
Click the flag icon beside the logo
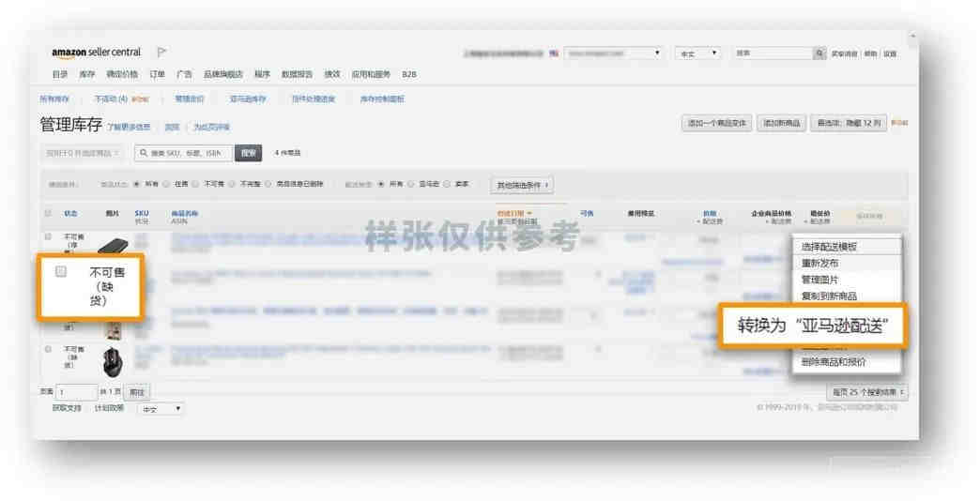161,52
